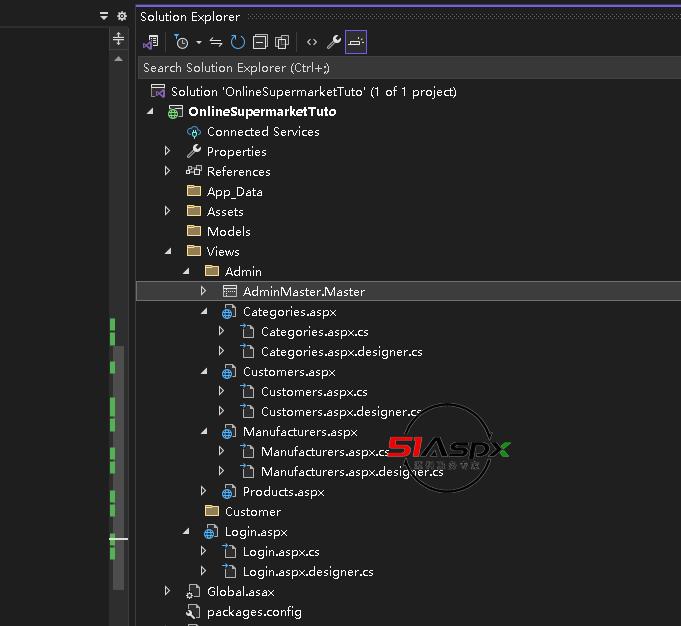This screenshot has height=626, width=681.
Task: Focus the Search Solution Explorer field
Action: (409, 68)
